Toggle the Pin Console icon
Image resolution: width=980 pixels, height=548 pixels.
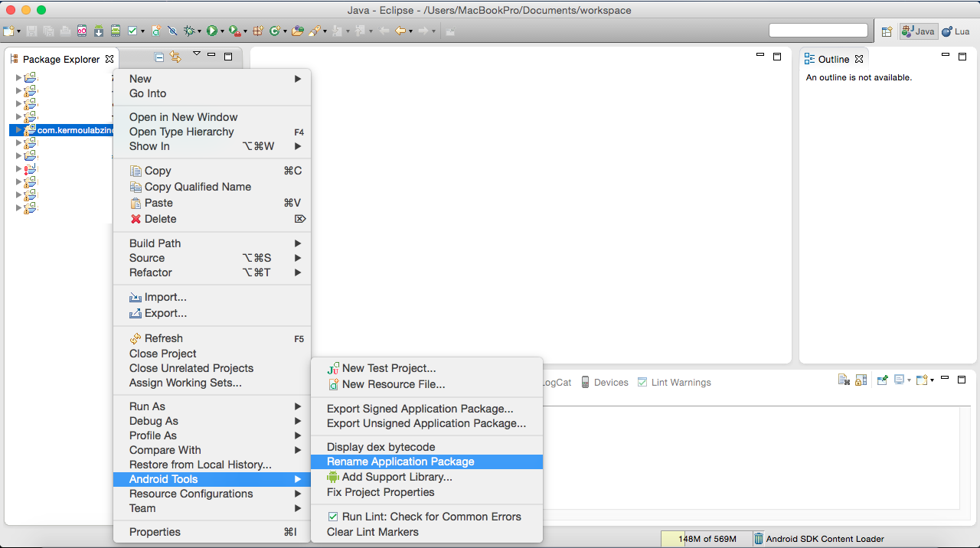[x=882, y=380]
